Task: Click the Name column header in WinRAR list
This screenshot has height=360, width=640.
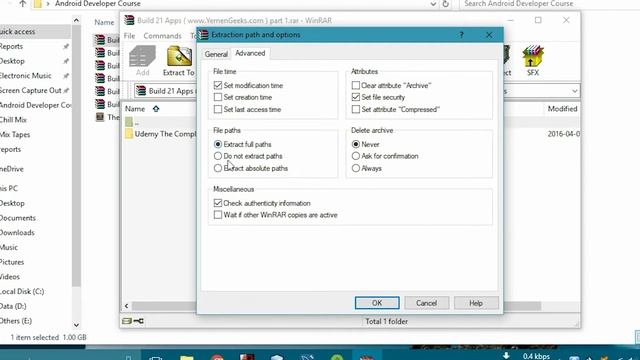Action: [135, 109]
